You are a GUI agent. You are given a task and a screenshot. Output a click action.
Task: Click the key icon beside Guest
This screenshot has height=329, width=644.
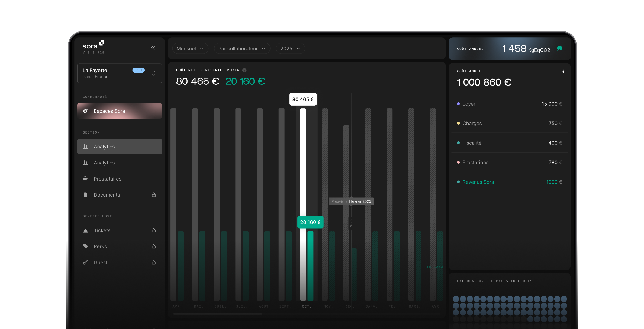[x=85, y=262]
